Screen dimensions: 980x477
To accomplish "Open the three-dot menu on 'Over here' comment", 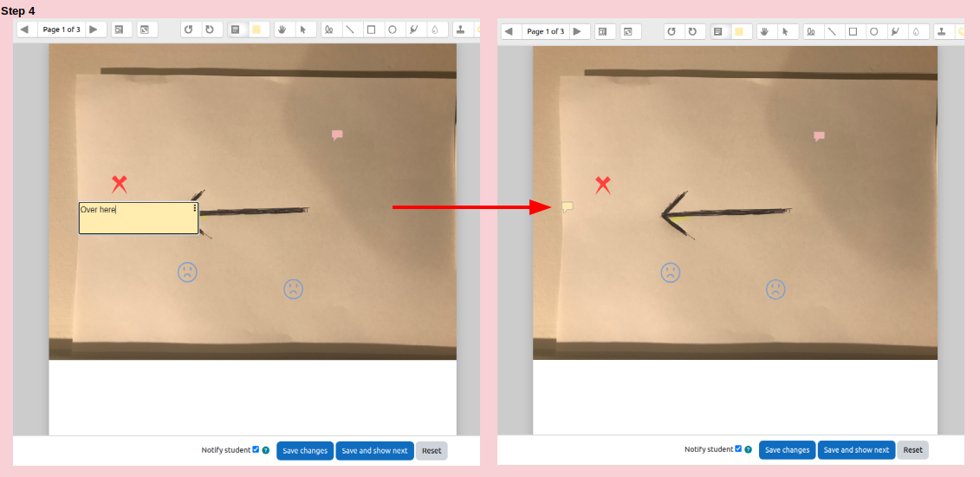I will point(195,208).
